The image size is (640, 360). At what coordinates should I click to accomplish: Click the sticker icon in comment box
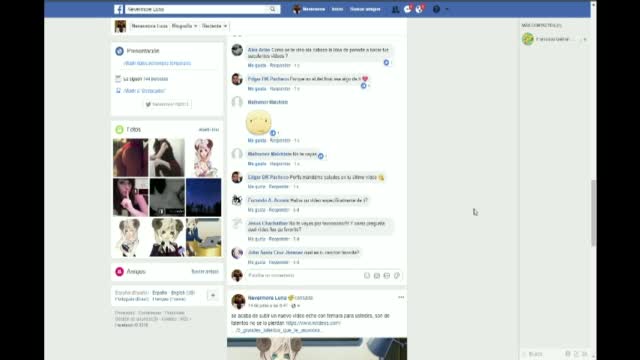(397, 276)
